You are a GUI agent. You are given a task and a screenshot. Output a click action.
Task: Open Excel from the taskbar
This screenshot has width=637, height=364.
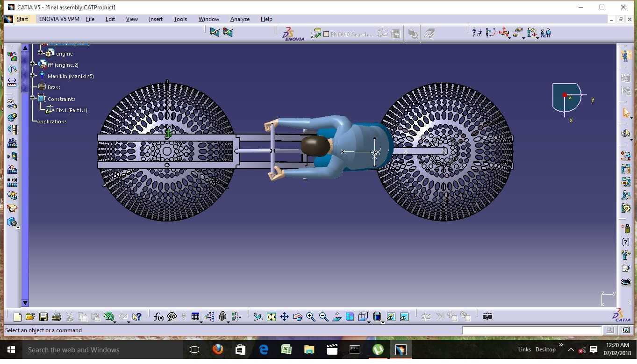pyautogui.click(x=286, y=350)
